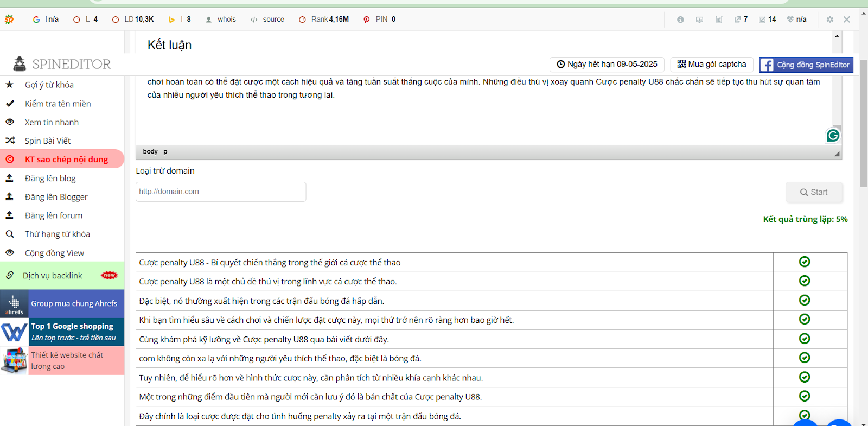
Task: Open Đăng lên blog item
Action: 50,178
